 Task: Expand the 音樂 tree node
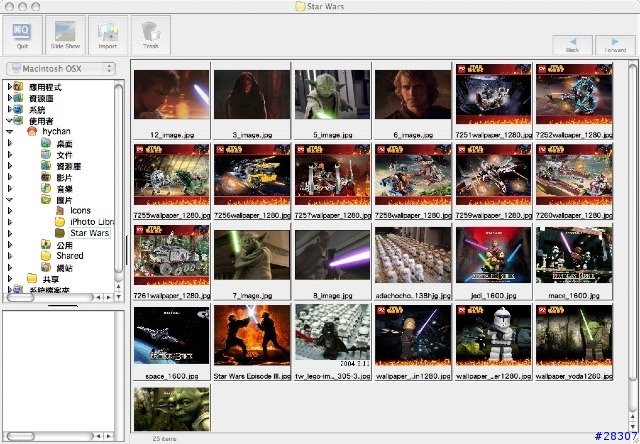tap(9, 189)
